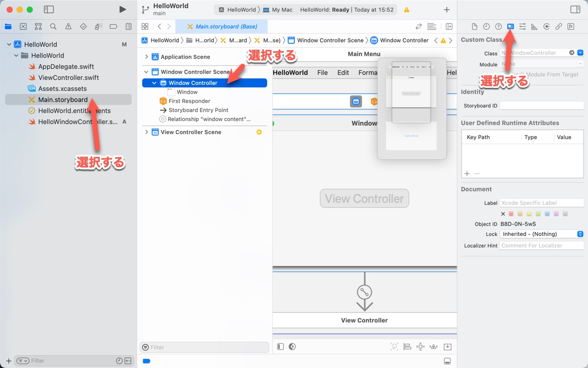Open the symbol navigator tab
The image size is (588, 368).
(x=38, y=26)
